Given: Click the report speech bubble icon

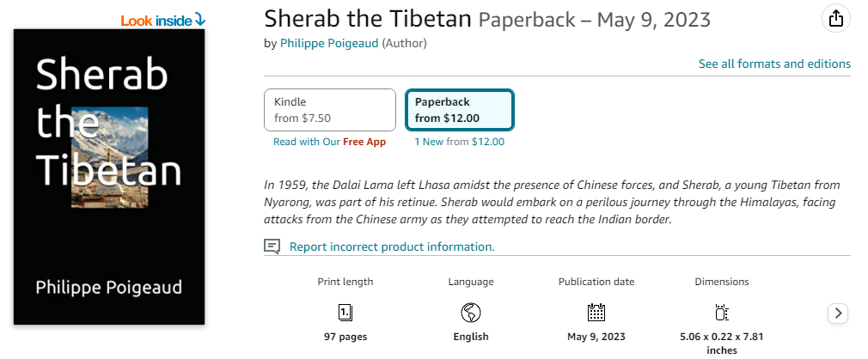Looking at the screenshot, I should [272, 246].
